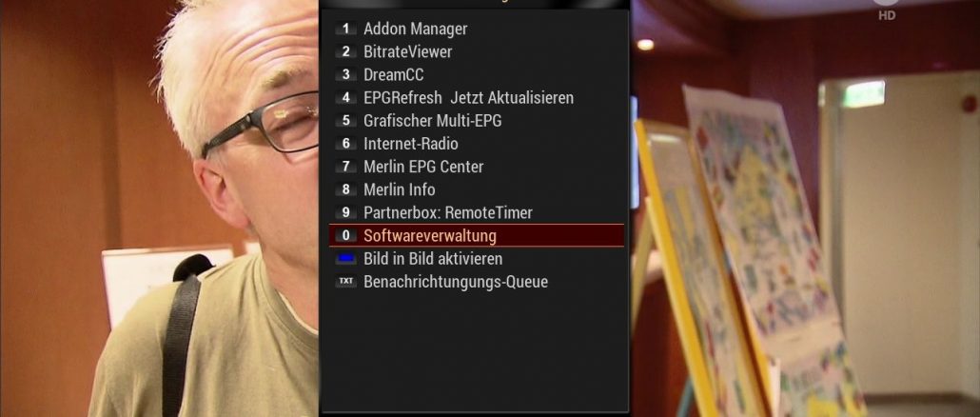Click the TXT key icon
The height and width of the screenshot is (417, 980).
pos(345,282)
